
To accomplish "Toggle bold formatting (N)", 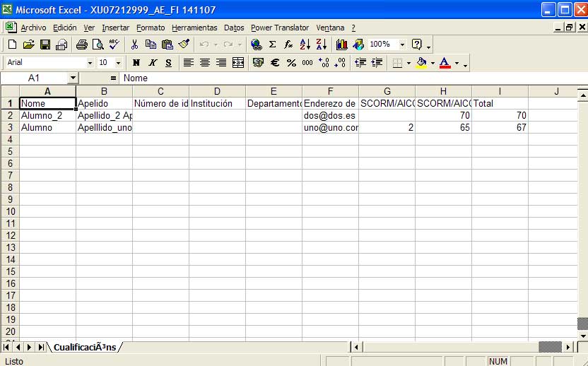I will coord(136,63).
